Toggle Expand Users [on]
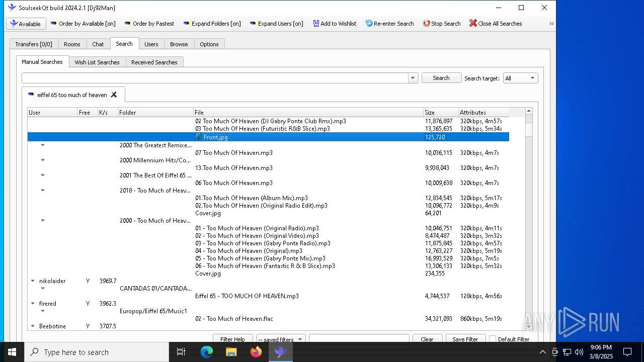 276,24
